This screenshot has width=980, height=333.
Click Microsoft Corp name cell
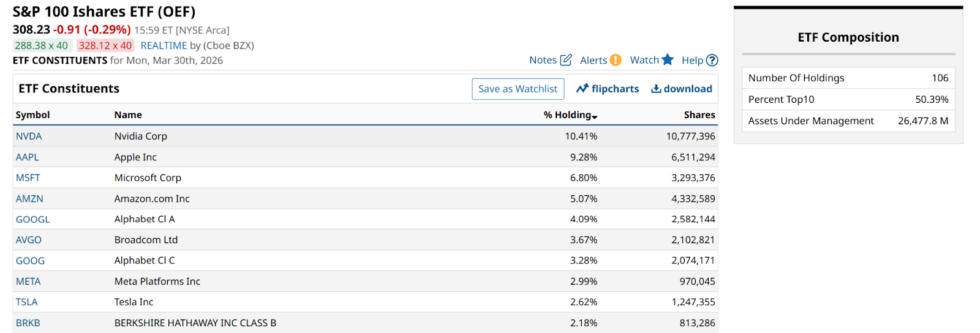point(148,178)
